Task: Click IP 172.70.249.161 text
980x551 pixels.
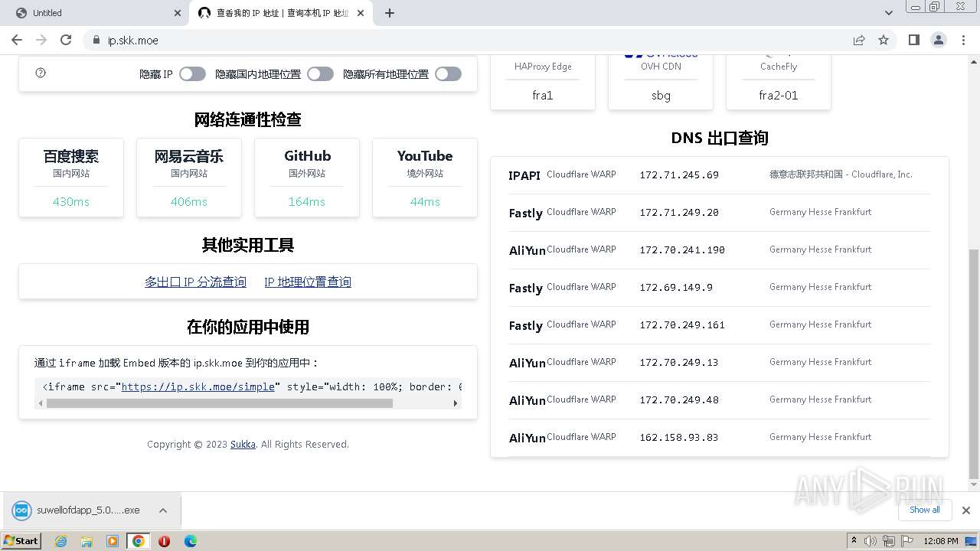Action: point(682,325)
